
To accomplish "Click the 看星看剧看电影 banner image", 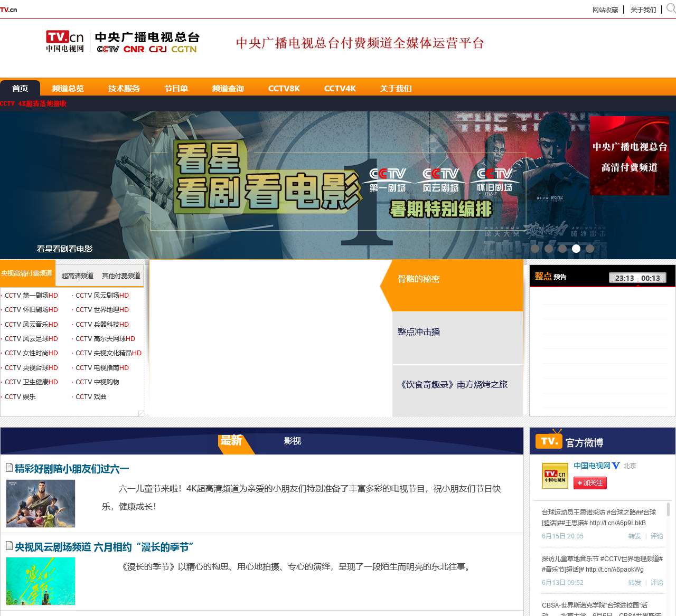I will point(338,185).
